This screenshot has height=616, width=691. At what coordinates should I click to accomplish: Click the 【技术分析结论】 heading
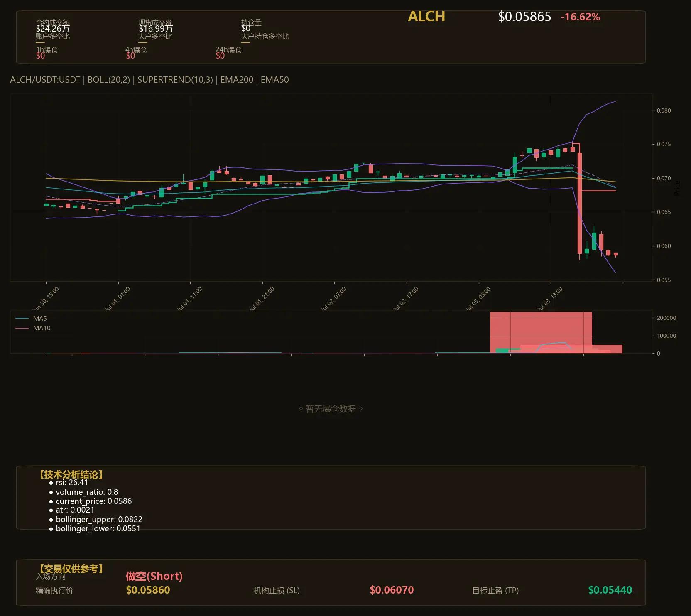click(71, 475)
